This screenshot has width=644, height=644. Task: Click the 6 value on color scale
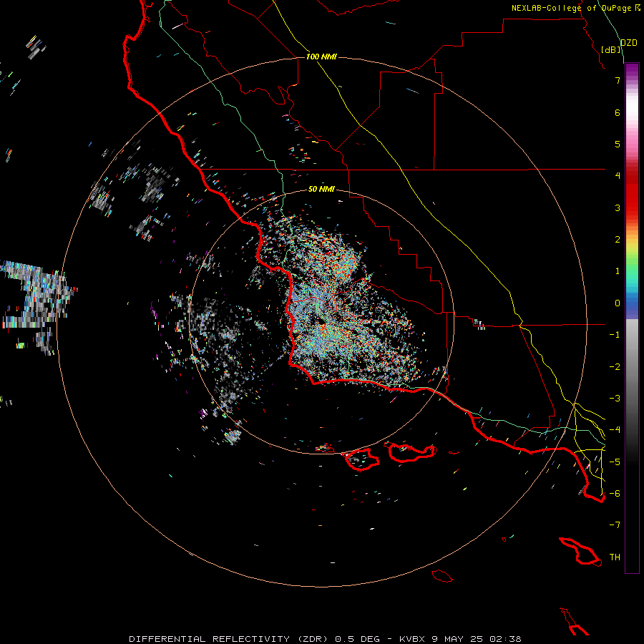coord(618,112)
